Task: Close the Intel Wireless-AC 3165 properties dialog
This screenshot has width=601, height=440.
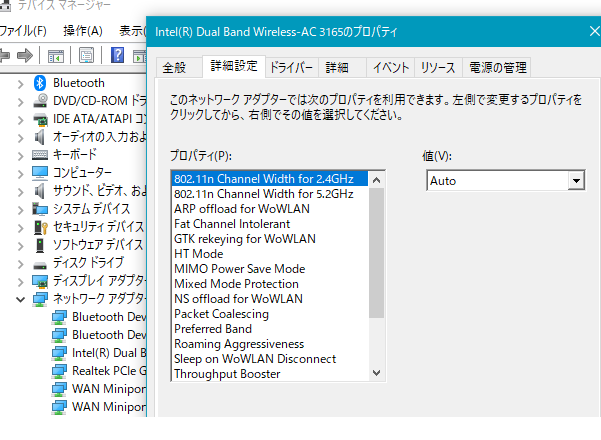Action: tap(594, 31)
